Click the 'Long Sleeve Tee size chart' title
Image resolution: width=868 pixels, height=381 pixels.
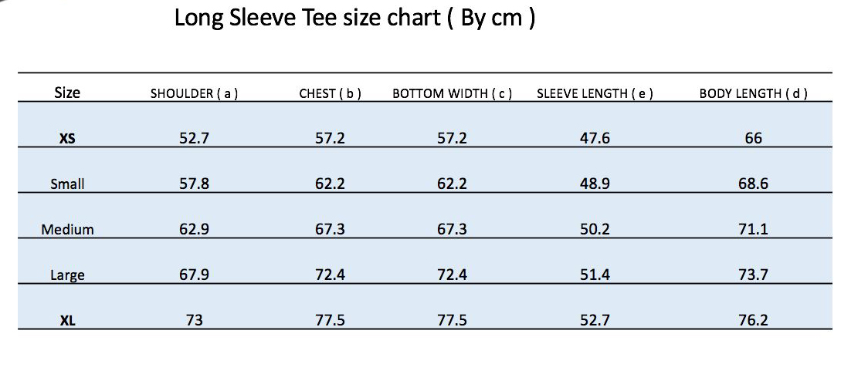tap(354, 18)
